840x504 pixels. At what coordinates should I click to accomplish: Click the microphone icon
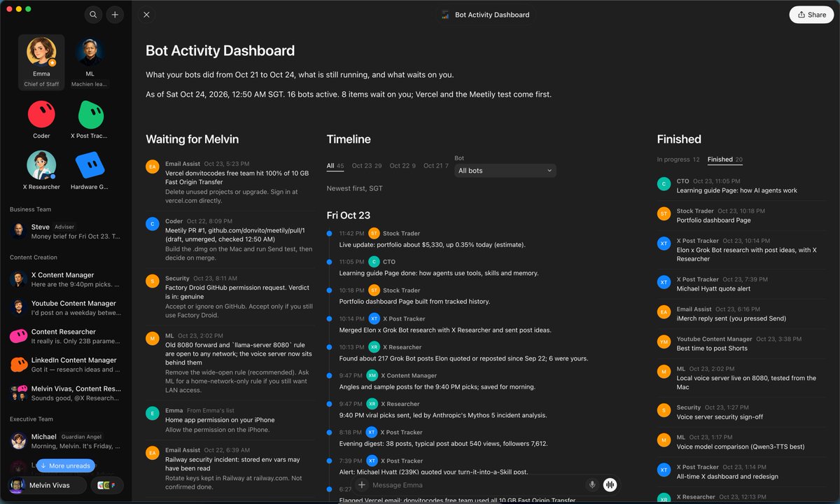pyautogui.click(x=592, y=484)
